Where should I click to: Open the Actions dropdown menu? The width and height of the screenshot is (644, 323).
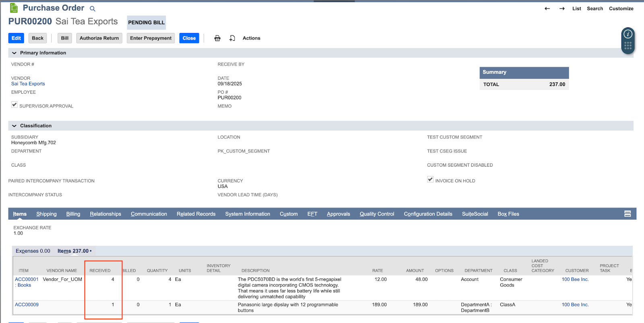(251, 38)
